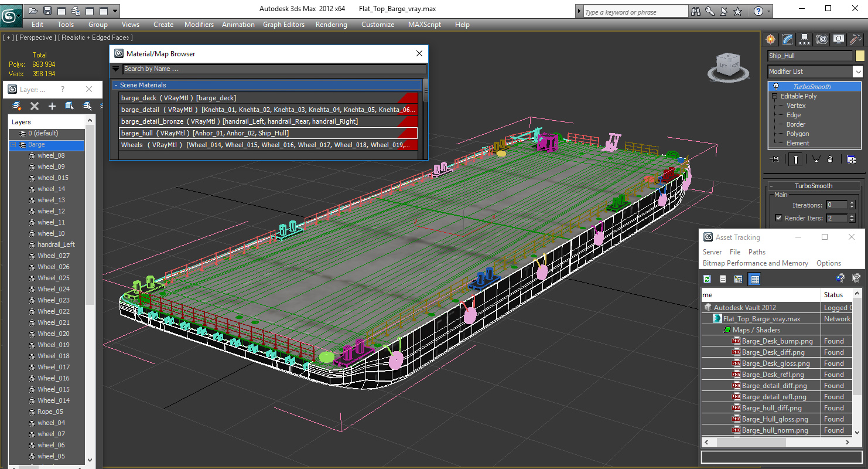Open the Help dropdown arrow next to question mark

(x=768, y=11)
